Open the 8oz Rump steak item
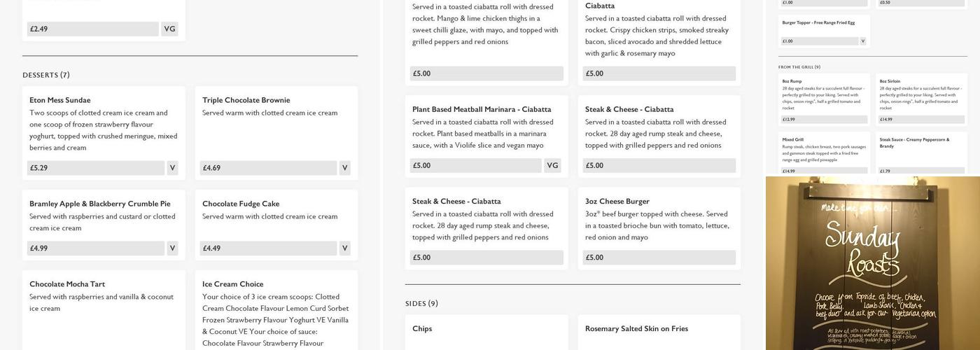Image resolution: width=980 pixels, height=350 pixels. (x=792, y=81)
